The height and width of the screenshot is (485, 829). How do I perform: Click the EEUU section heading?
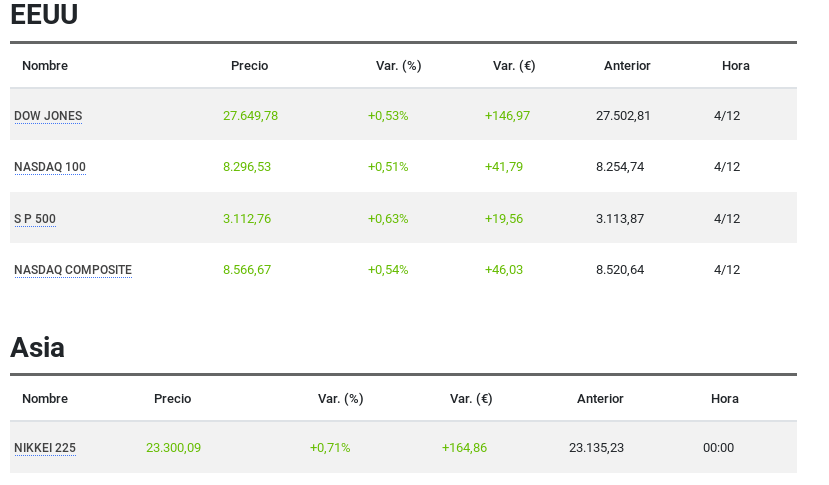(44, 15)
